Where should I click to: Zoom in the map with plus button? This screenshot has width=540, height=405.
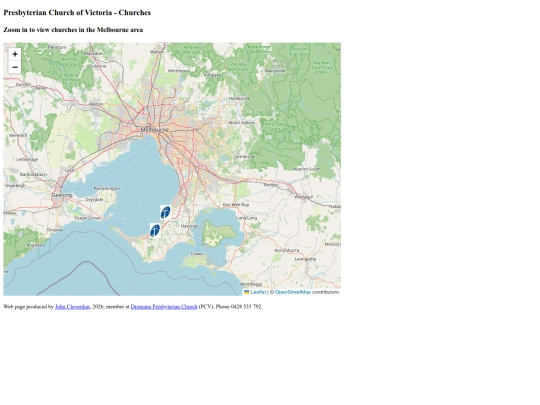point(15,54)
